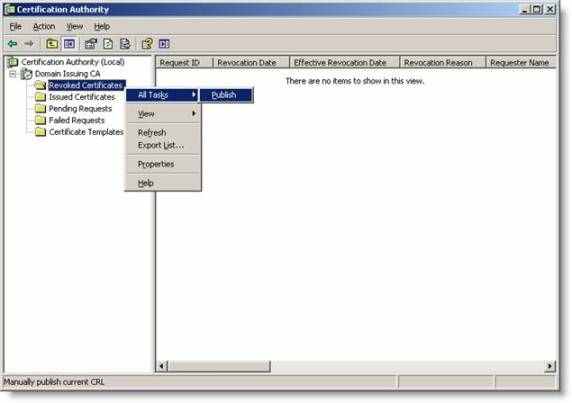Click the Export List toolbar icon
Image resolution: width=572 pixels, height=403 pixels.
point(125,44)
